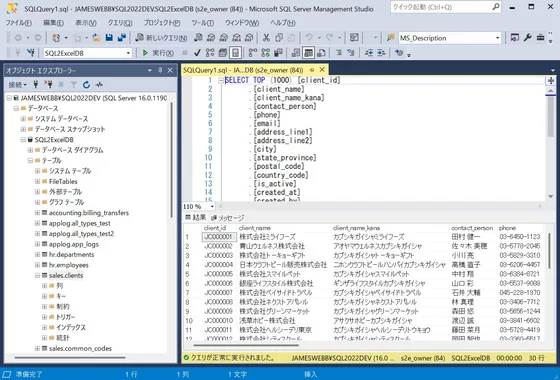The height and width of the screenshot is (380, 560).
Task: Expand the システム データベース folder
Action: 23,119
